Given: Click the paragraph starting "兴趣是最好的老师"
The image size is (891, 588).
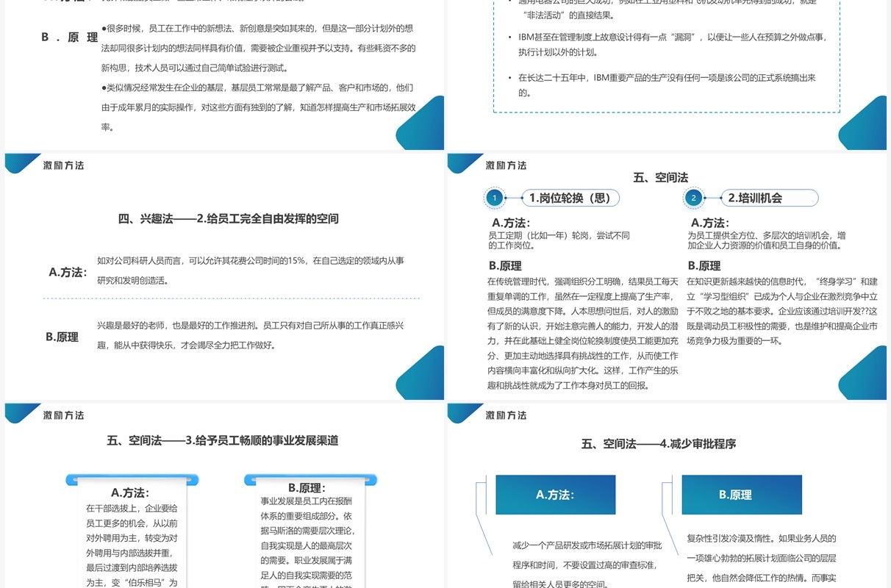Looking at the screenshot, I should 251,334.
